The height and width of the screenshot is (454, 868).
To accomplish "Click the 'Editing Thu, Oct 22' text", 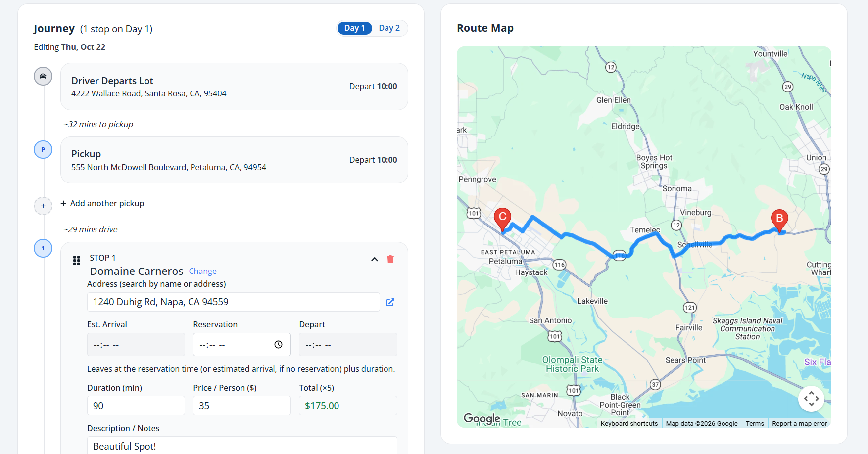I will coord(69,47).
